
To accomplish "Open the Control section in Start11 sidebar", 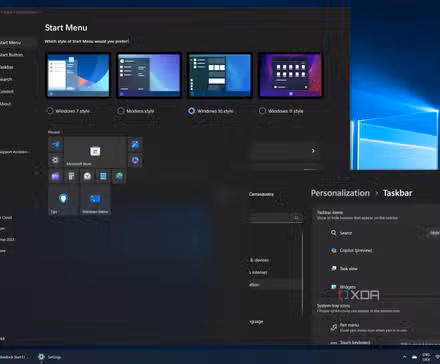I will click(x=7, y=91).
